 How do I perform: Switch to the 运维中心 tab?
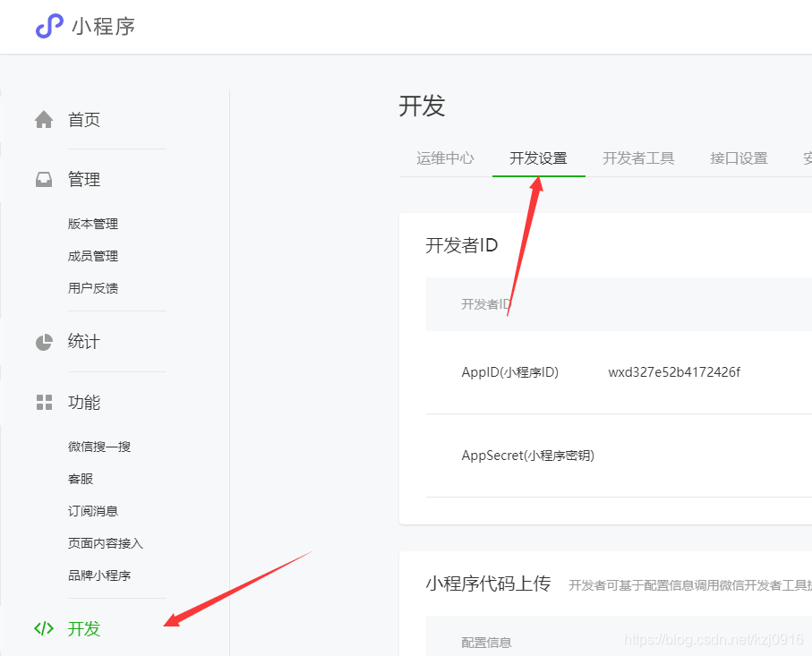444,158
